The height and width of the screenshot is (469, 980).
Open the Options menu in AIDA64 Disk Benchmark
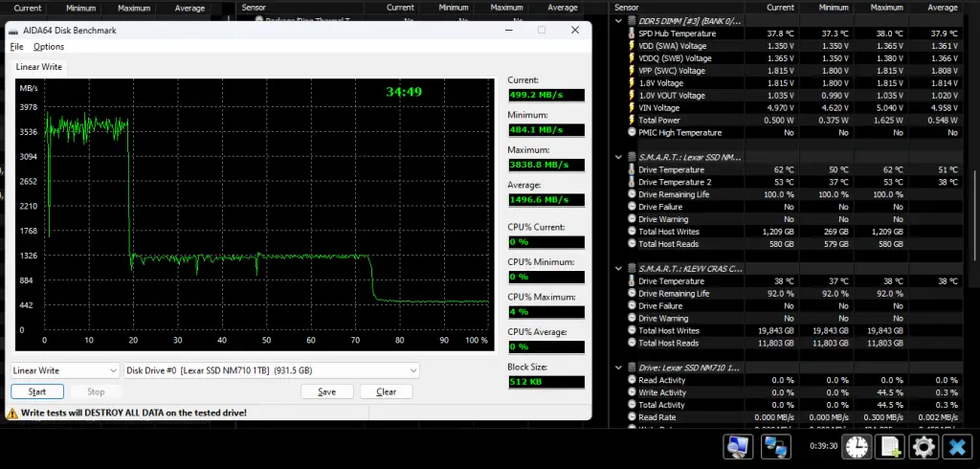point(49,47)
